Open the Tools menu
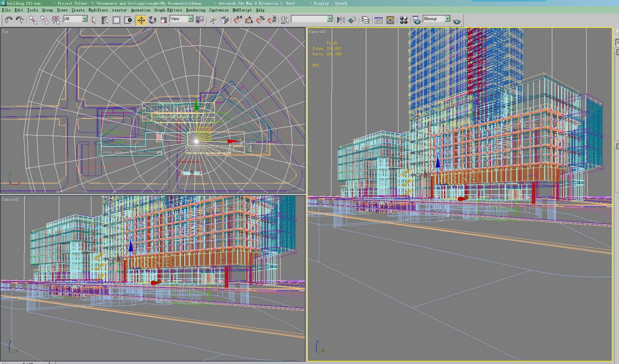Screen dimensions: 619x364 tap(32, 10)
